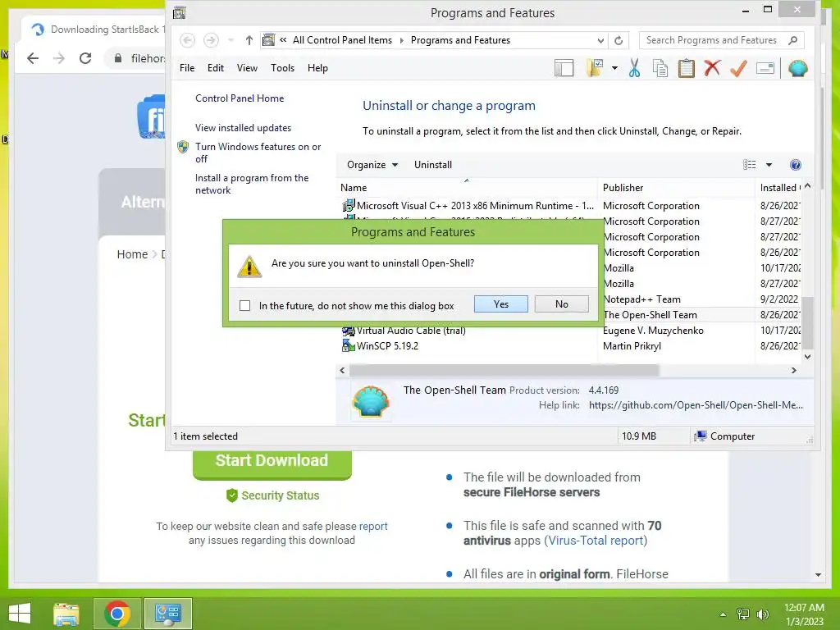Click the Move To folder toolbar icon

pyautogui.click(x=595, y=69)
